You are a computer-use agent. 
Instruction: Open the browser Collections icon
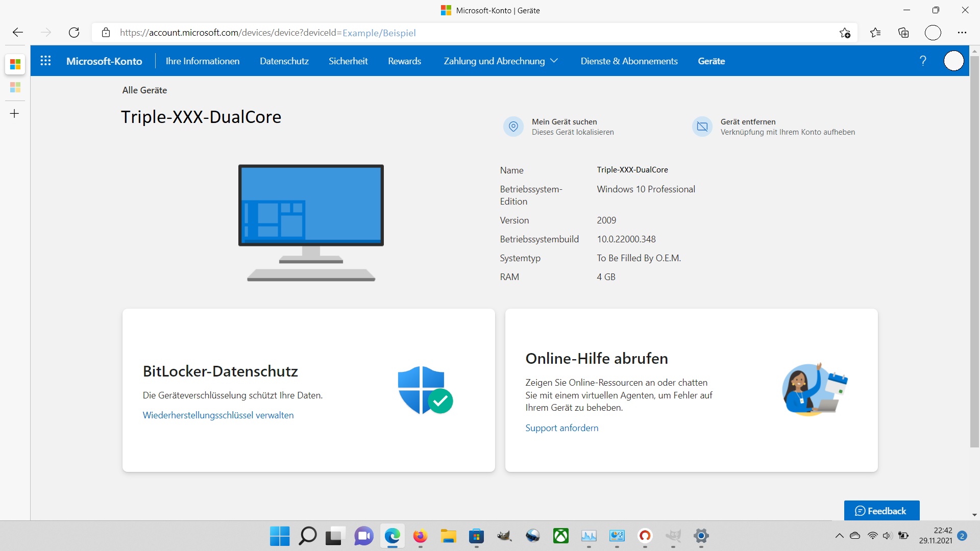[x=903, y=33]
